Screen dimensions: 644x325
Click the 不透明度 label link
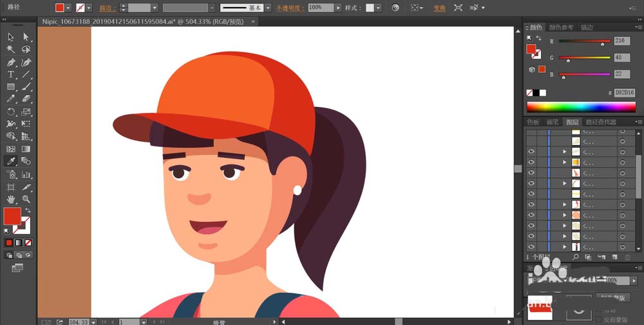coord(290,8)
